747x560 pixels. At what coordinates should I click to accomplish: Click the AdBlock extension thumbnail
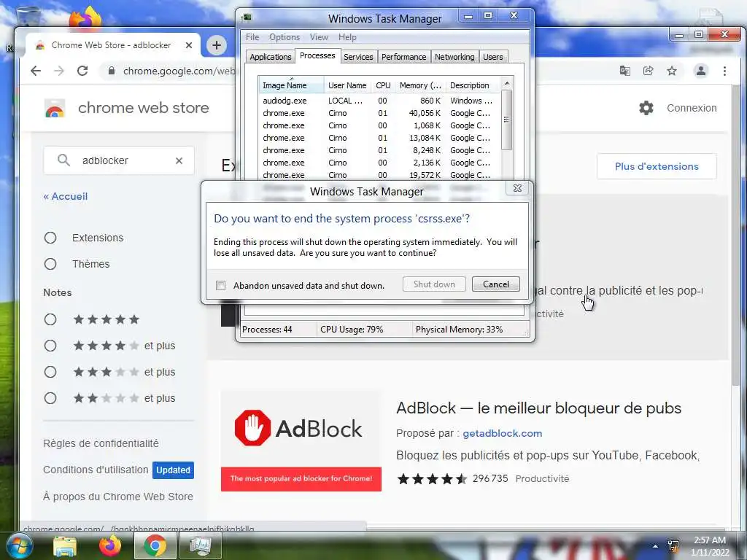(301, 441)
